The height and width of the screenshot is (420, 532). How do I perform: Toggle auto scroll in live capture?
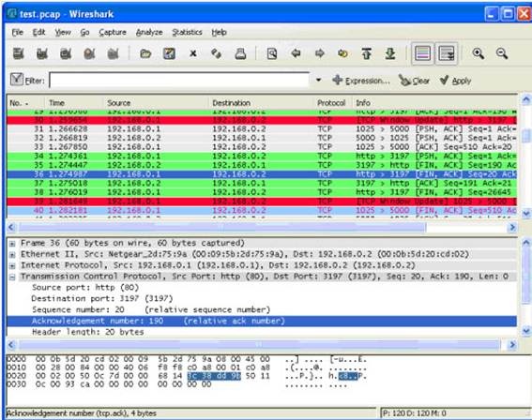(447, 53)
